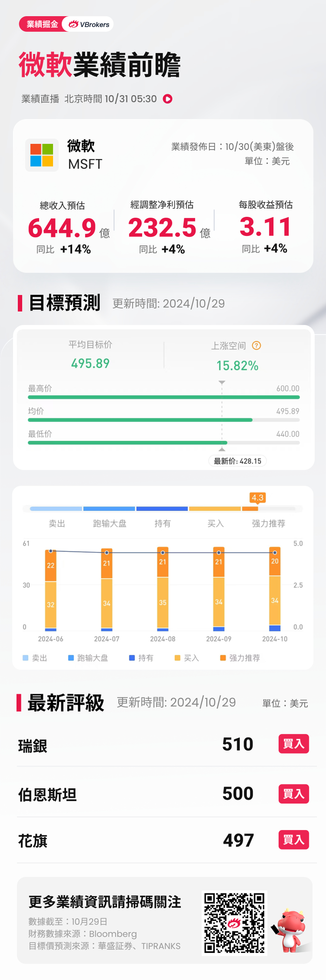Click the red dragon mascot

click(290, 930)
